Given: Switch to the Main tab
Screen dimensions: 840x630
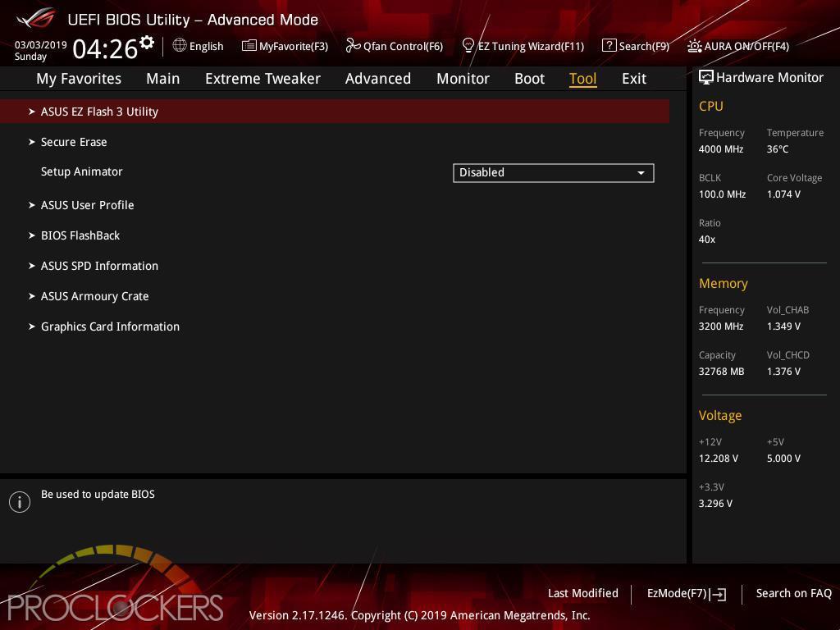Looking at the screenshot, I should [163, 79].
